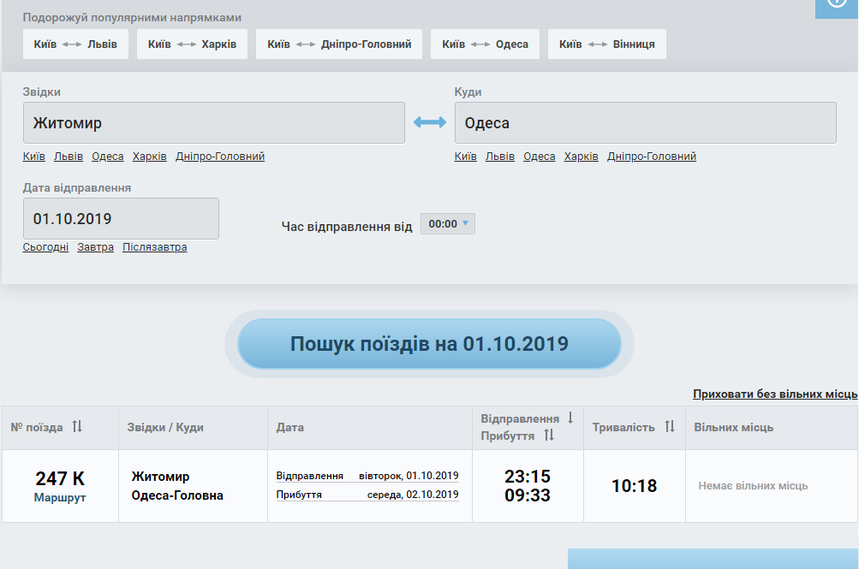
Task: Hide trains without free seats link
Action: (x=775, y=394)
